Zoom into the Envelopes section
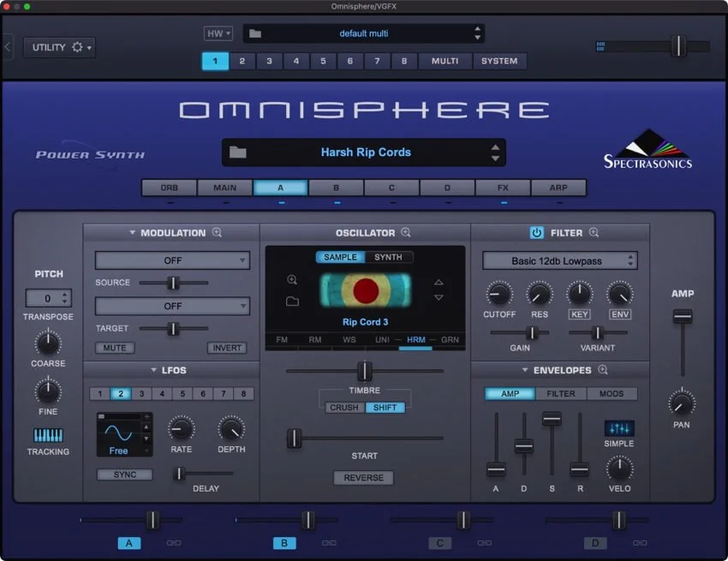The image size is (728, 561). point(603,370)
